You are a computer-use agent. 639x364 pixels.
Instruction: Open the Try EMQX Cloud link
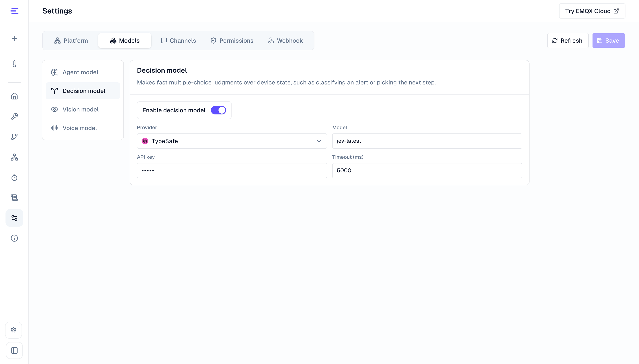592,11
